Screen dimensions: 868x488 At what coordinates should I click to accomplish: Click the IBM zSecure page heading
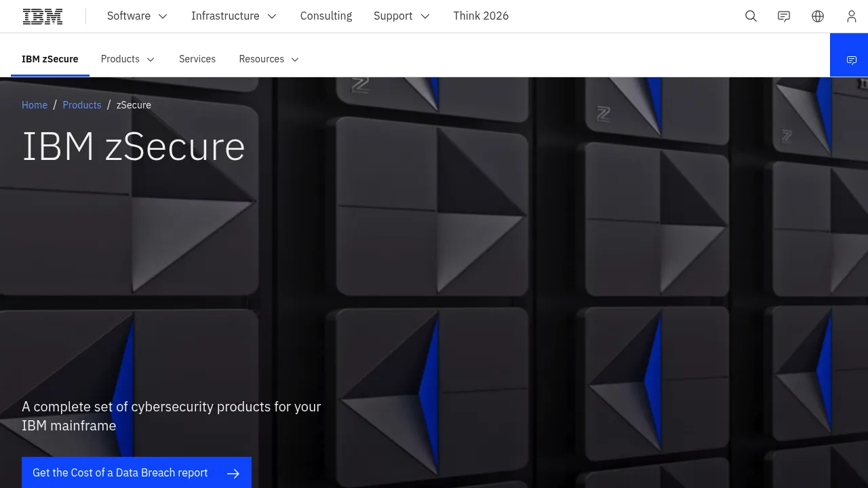[x=134, y=146]
